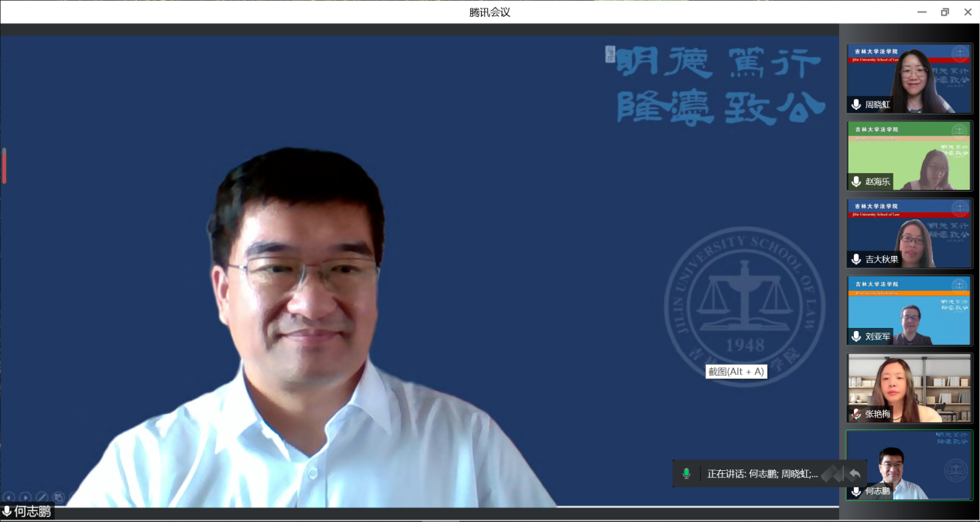The height and width of the screenshot is (522, 980).
Task: Select the pen annotation tool icon
Action: click(x=42, y=497)
